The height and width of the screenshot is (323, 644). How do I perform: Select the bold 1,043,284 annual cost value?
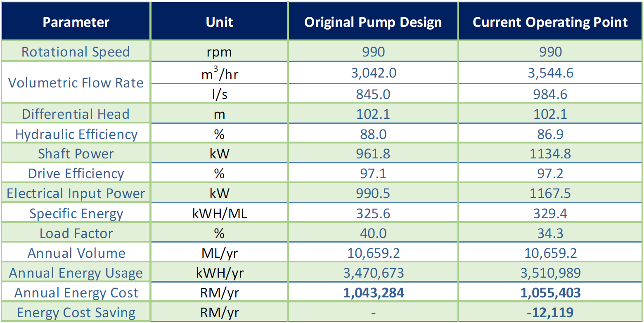373,293
